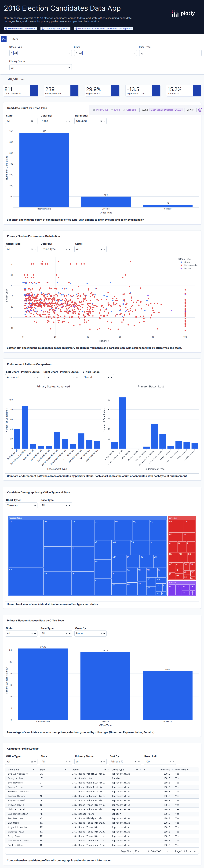Click the v3.4.0 version label
Screen dimensions: 204x868
pos(145,110)
